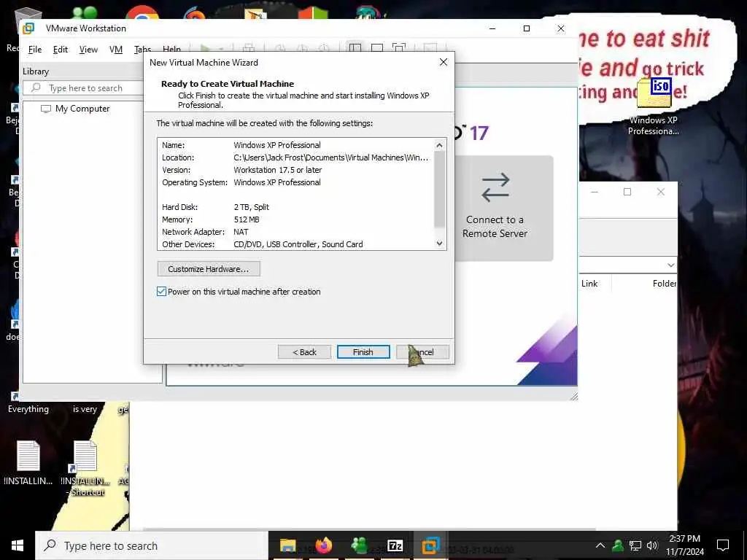
Task: Select the Hard Disk row 2 TB, Split
Action: (x=295, y=207)
